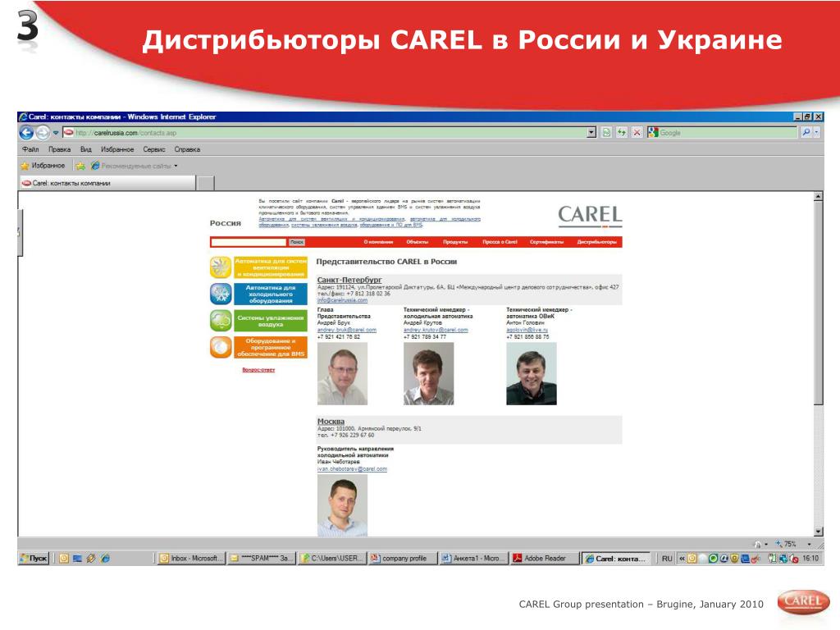Click the yellow Автоматика для систем вентиляции button

pyautogui.click(x=271, y=267)
